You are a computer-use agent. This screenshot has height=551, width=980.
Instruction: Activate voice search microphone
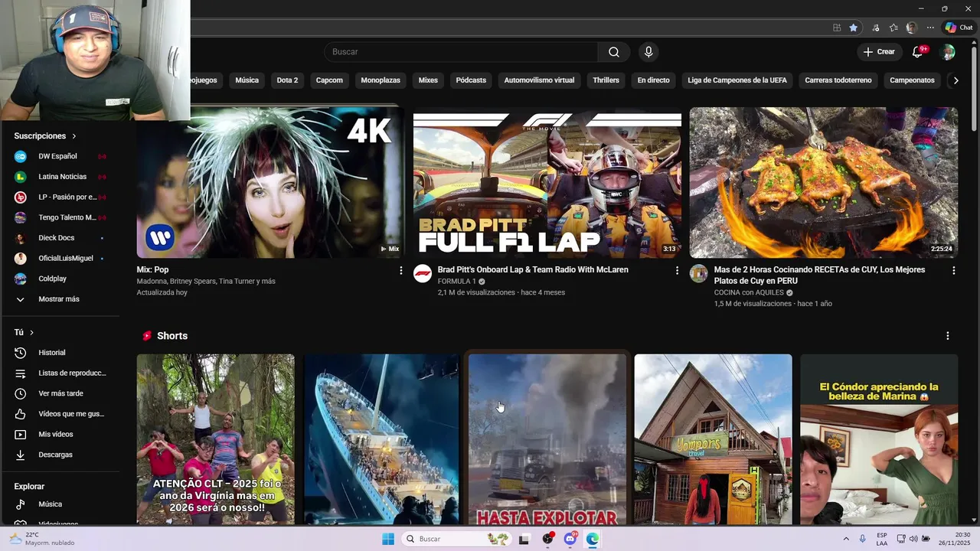(x=648, y=52)
